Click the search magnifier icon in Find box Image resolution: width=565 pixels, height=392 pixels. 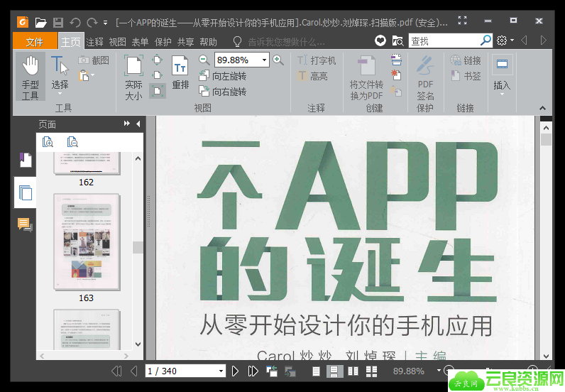tap(486, 40)
